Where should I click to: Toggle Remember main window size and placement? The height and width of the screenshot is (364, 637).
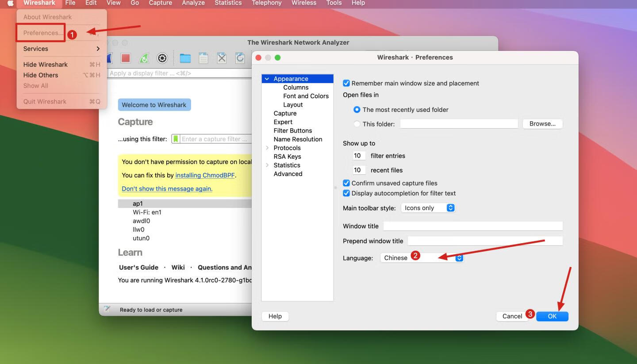(x=346, y=83)
